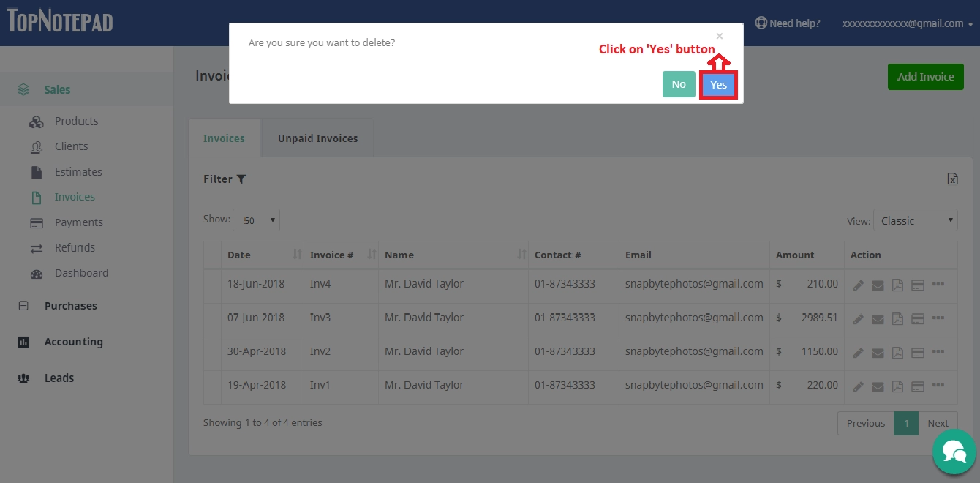Open the PDF icon for invoice Inv1

897,386
